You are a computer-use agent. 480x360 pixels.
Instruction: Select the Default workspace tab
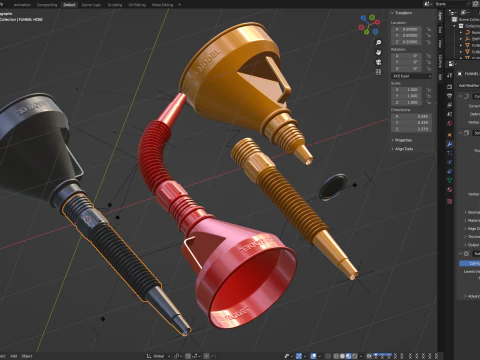69,5
